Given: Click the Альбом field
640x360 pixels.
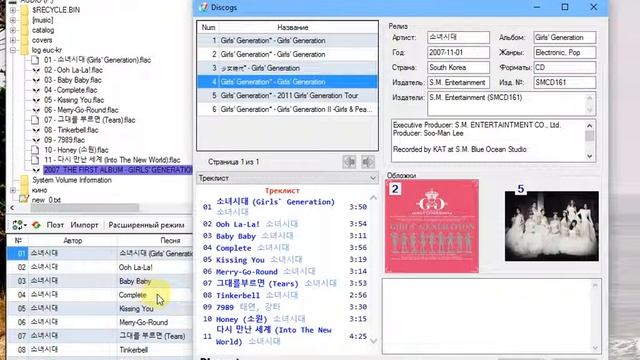Looking at the screenshot, I should pyautogui.click(x=564, y=37).
